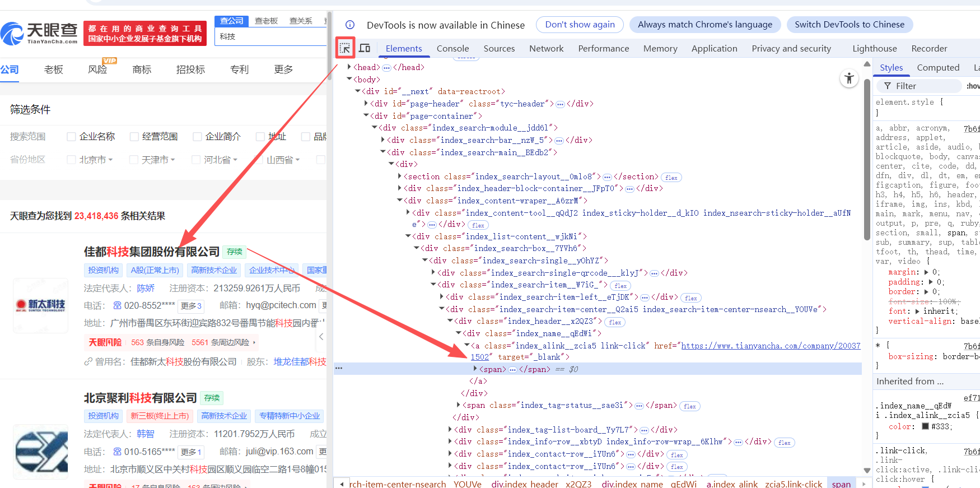Check the 经营范围 checkbox
This screenshot has height=488, width=980.
(134, 137)
